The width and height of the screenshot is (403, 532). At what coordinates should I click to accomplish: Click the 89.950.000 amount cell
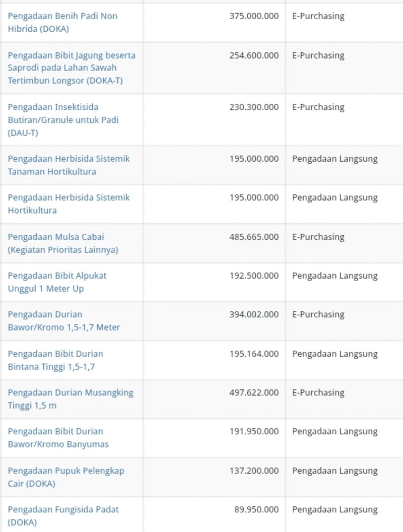[x=256, y=509]
